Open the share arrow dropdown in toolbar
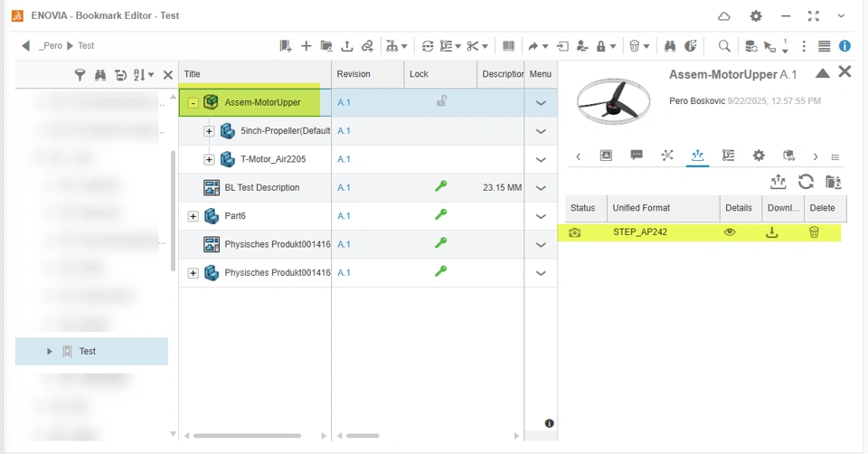Viewport: 868px width, 454px height. [545, 46]
